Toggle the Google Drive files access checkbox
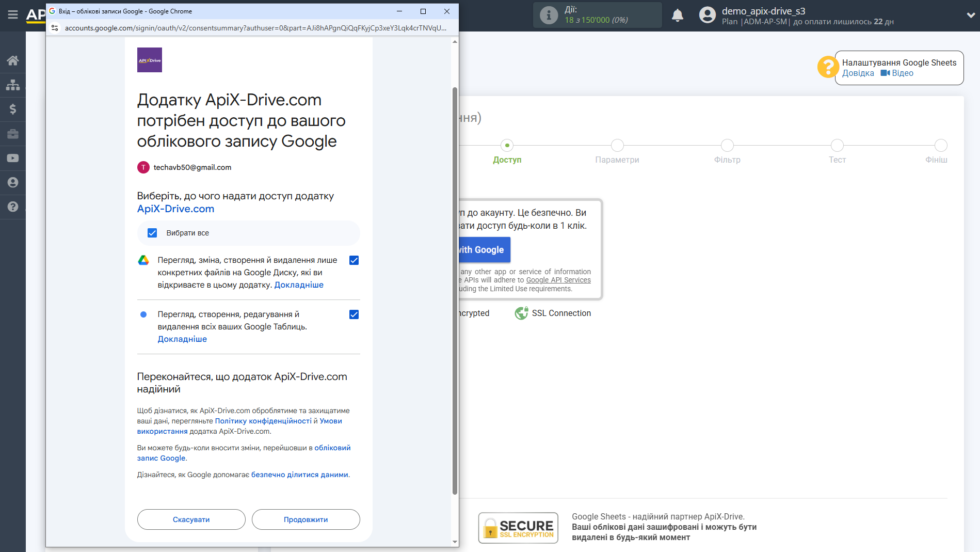 [x=354, y=260]
